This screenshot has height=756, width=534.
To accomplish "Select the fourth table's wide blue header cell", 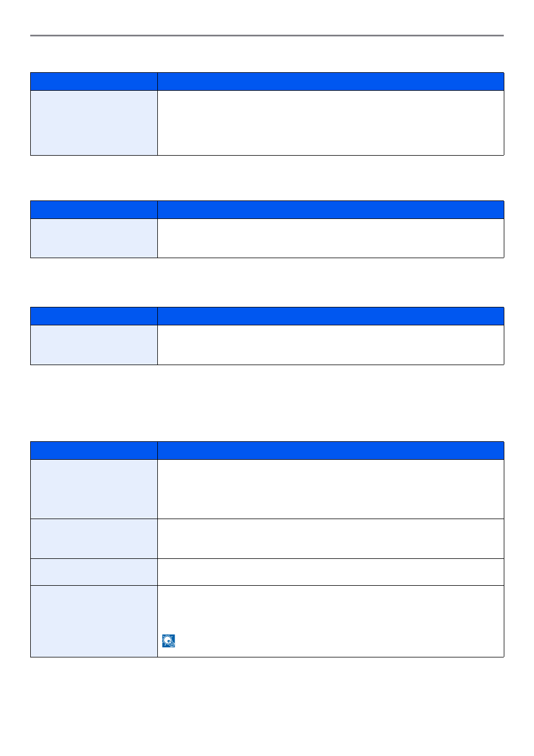I will click(331, 451).
